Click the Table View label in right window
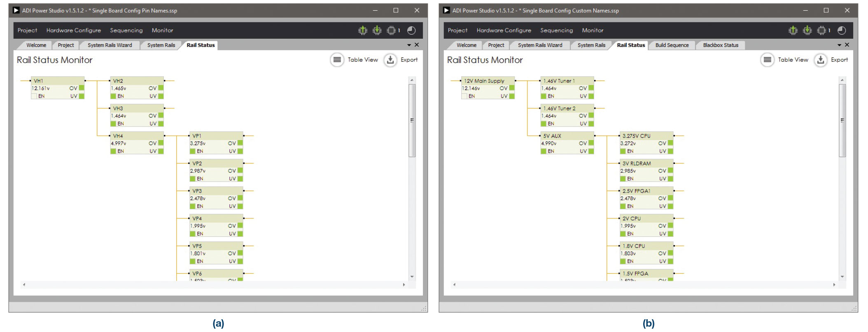This screenshot has width=868, height=332. click(x=793, y=60)
